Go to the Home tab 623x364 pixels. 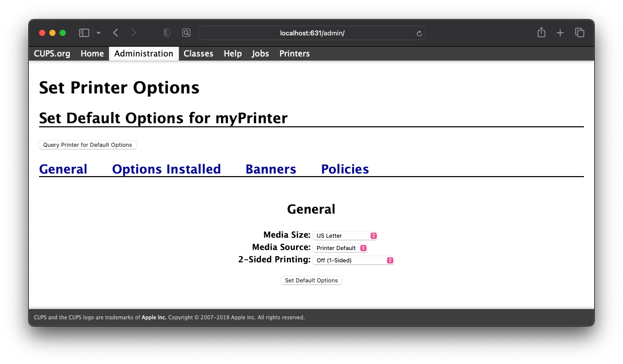pos(92,53)
